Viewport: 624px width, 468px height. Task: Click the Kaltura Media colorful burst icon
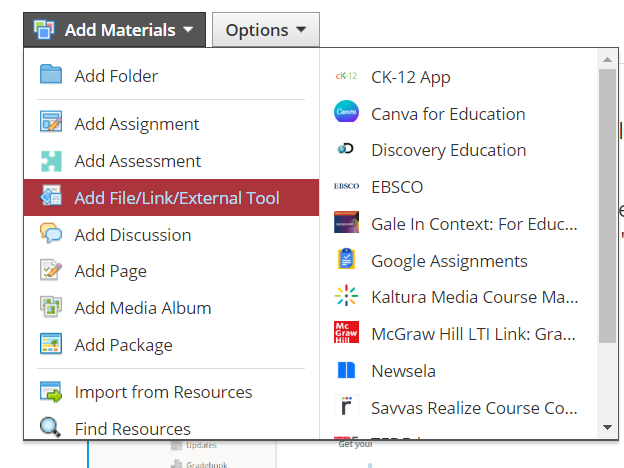[346, 295]
